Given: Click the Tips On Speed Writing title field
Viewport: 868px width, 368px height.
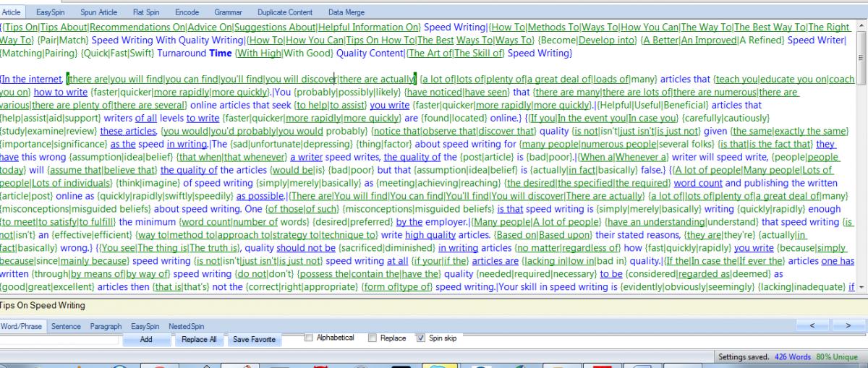Looking at the screenshot, I should [x=434, y=306].
